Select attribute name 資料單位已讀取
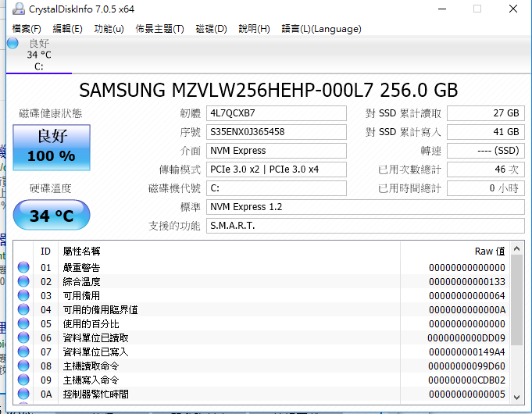This screenshot has height=414, width=532. [x=95, y=338]
